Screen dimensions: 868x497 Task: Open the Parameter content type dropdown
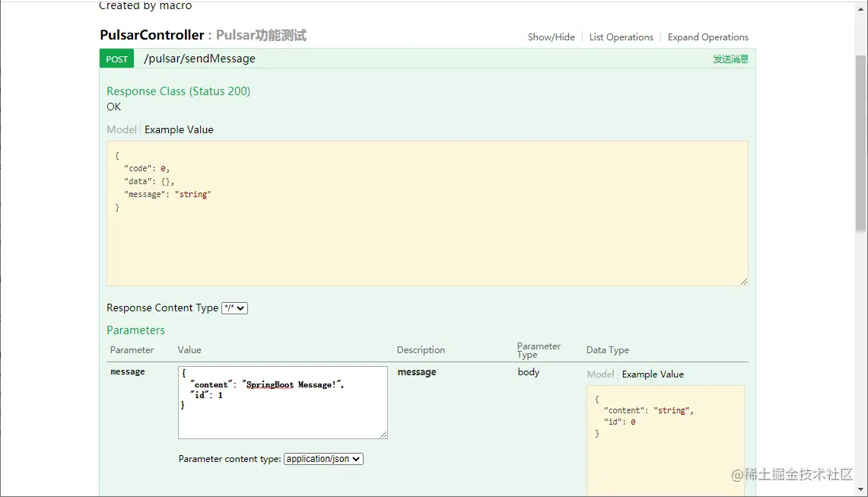click(x=323, y=459)
